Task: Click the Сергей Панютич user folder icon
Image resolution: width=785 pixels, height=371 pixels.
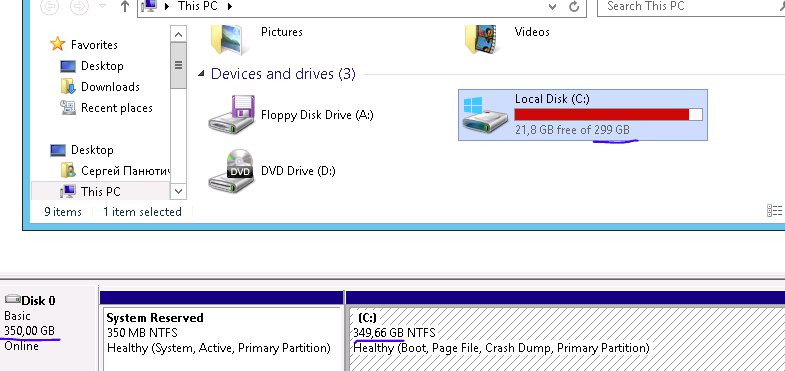Action: pyautogui.click(x=68, y=171)
